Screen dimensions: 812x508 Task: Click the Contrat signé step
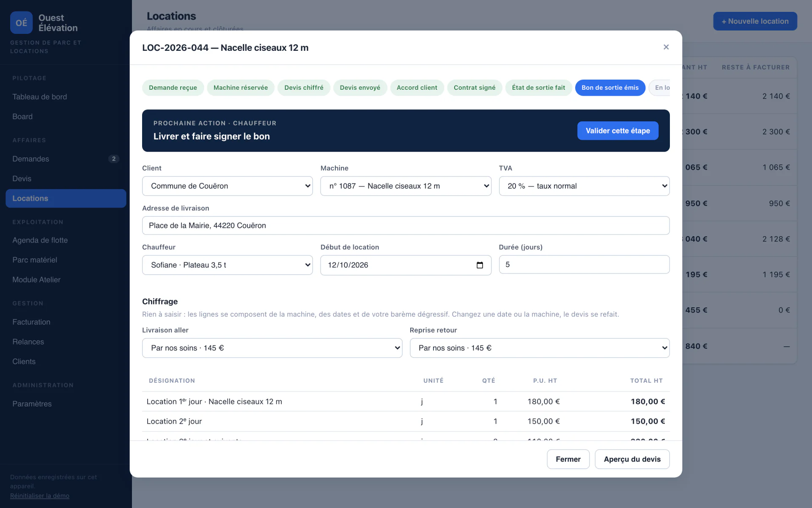point(475,88)
